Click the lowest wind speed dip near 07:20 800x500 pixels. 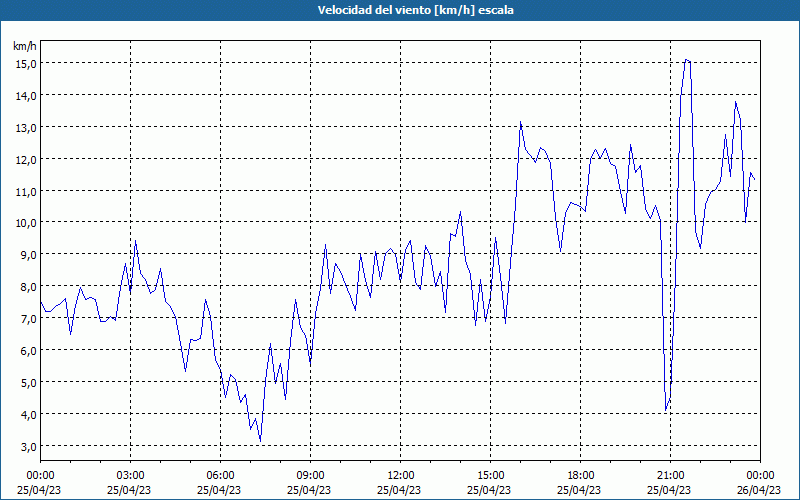(260, 441)
